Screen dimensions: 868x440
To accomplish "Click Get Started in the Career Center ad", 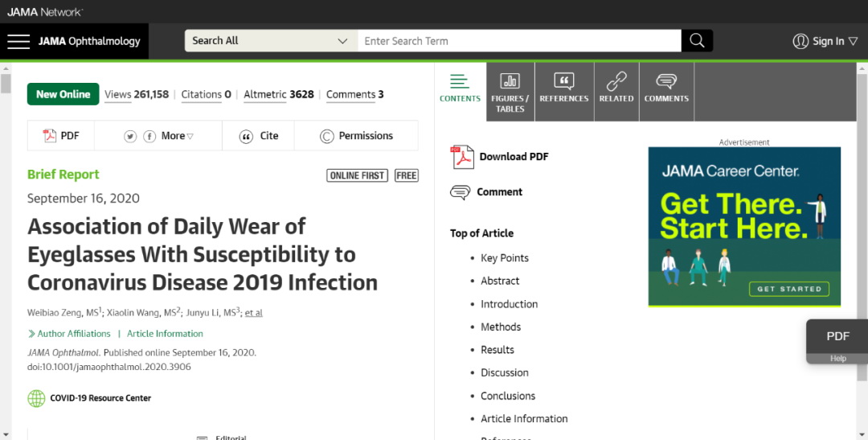I will click(x=789, y=289).
